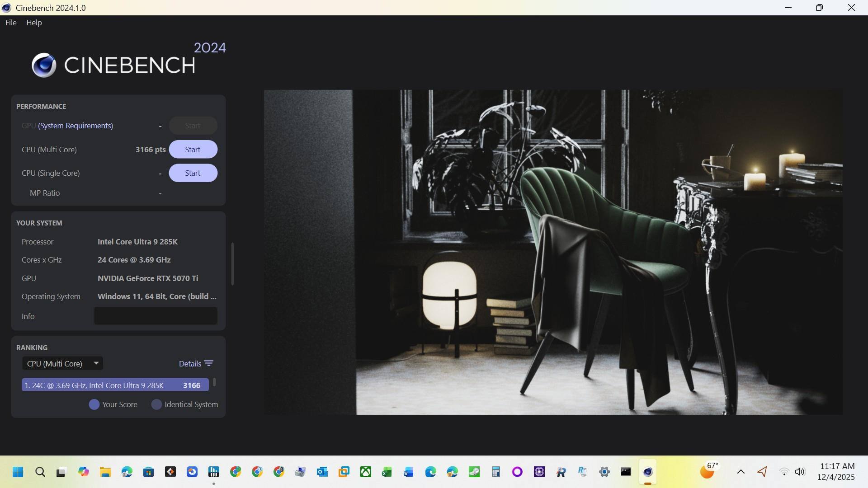Open the File menu

pos(11,23)
